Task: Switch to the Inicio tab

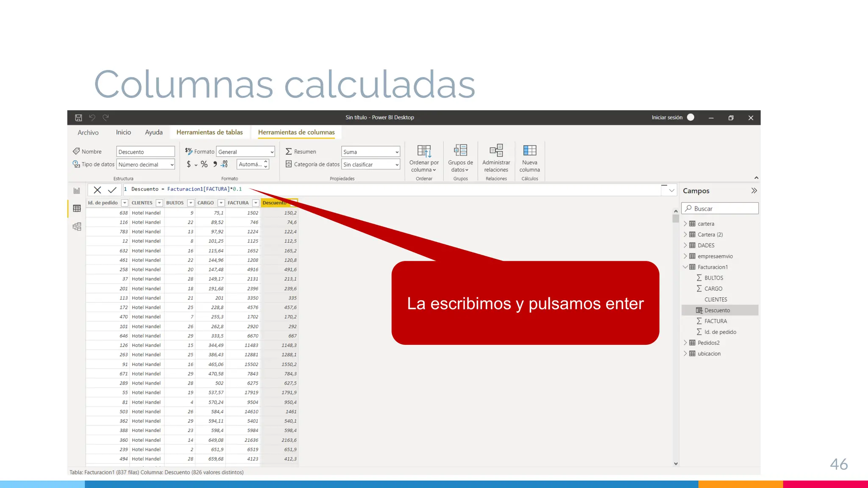Action: point(123,133)
